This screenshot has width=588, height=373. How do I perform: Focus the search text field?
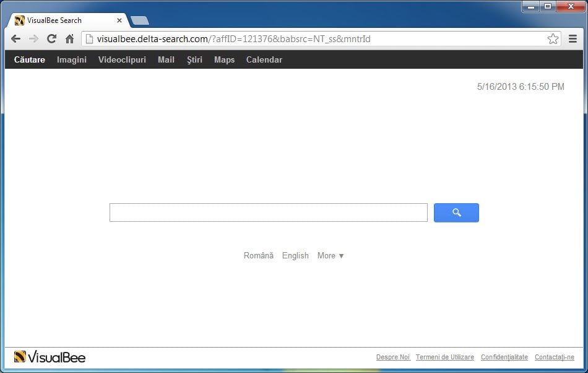269,213
